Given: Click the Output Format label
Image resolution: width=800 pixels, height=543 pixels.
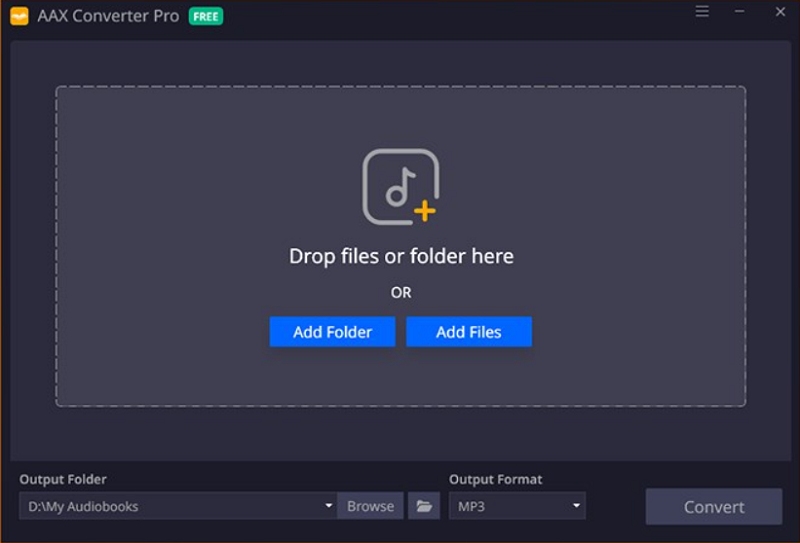Looking at the screenshot, I should click(495, 480).
